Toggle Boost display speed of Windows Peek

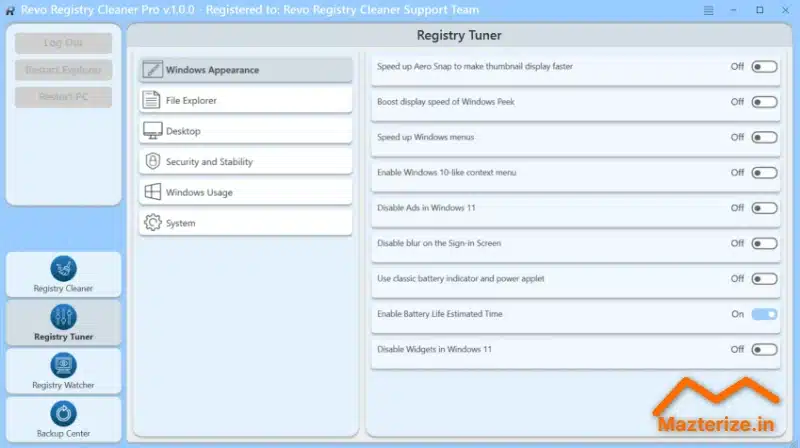(x=764, y=102)
